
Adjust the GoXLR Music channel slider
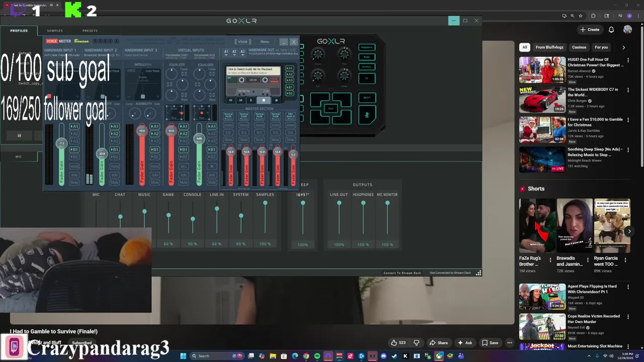(144, 211)
